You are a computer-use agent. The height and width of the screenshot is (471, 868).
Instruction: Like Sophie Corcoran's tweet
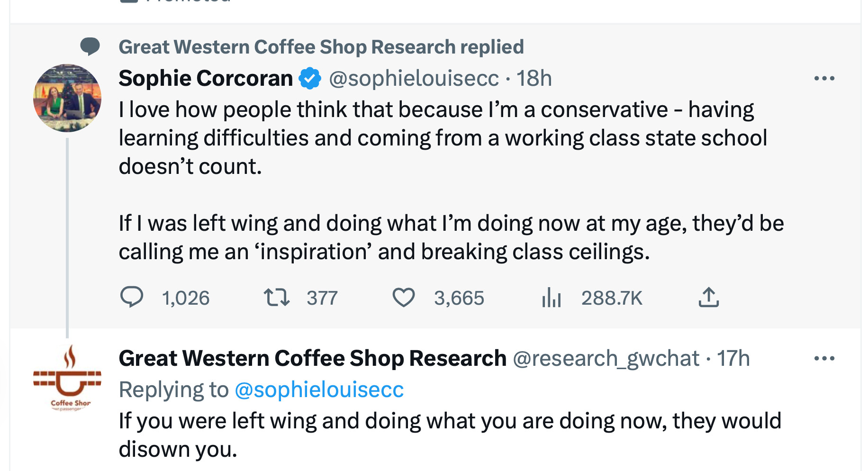404,298
